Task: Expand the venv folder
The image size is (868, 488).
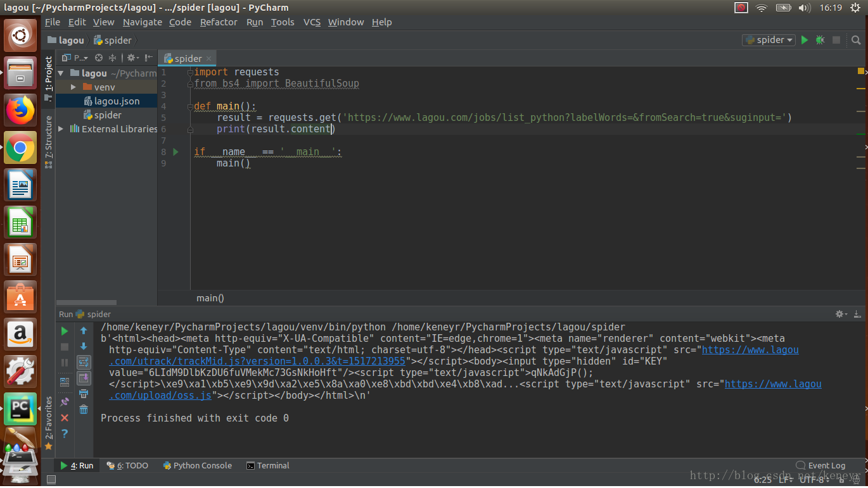Action: (73, 87)
